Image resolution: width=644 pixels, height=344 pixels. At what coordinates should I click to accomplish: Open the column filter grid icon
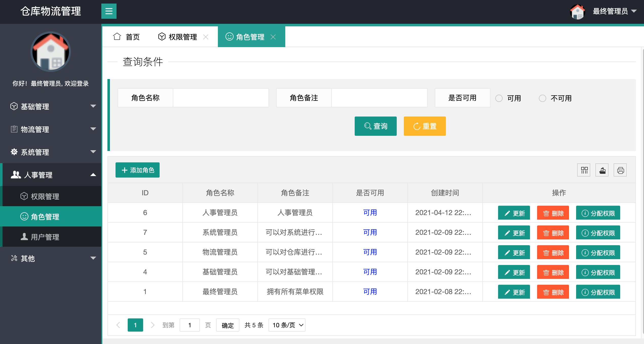(584, 170)
